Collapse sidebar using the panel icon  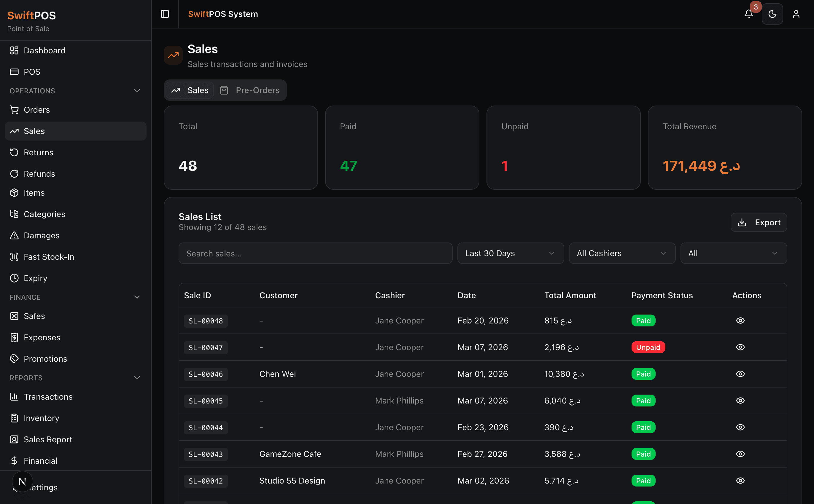coord(165,14)
